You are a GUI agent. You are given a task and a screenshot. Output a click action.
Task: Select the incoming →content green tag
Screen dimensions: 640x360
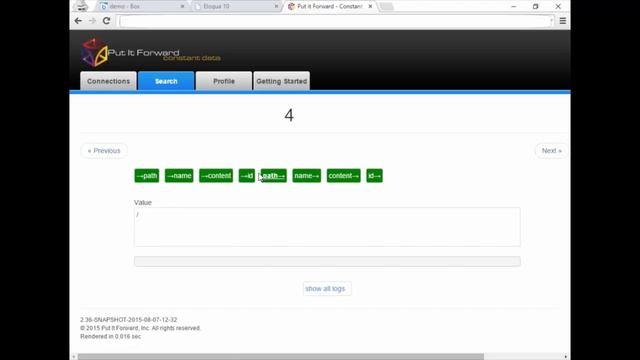(216, 176)
